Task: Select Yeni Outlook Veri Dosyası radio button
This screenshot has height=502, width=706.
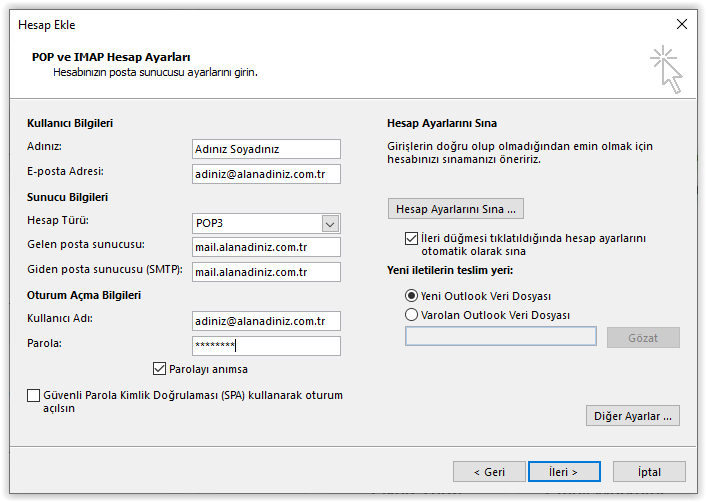Action: coord(411,296)
